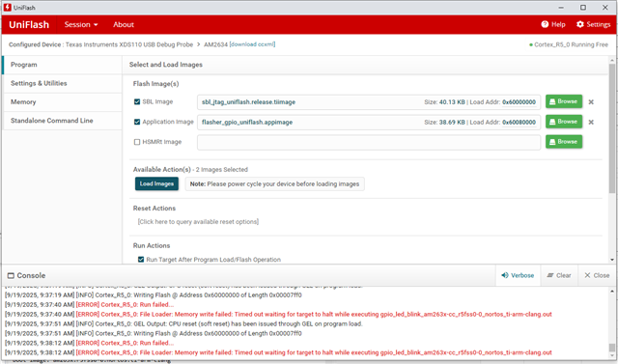The image size is (618, 364).
Task: Click the AM2634 device name
Action: (215, 44)
